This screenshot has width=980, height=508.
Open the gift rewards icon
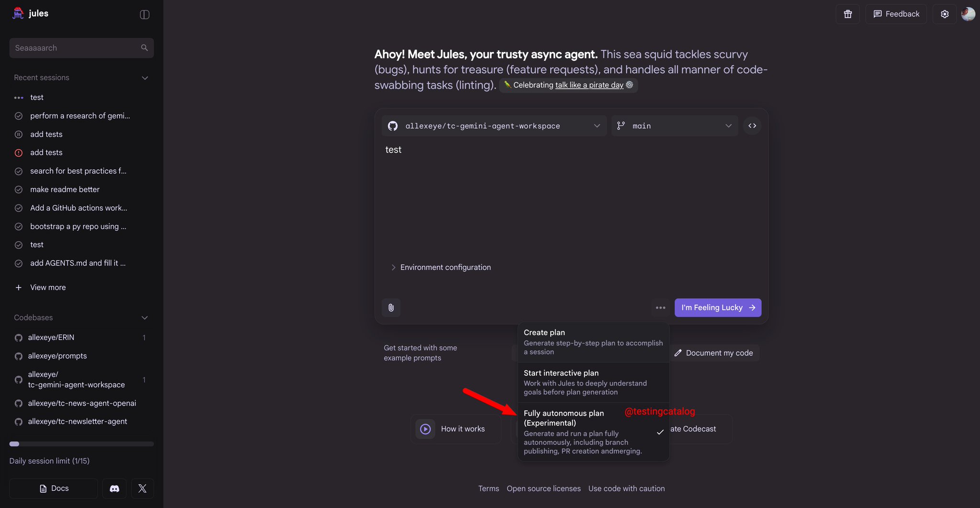[848, 14]
